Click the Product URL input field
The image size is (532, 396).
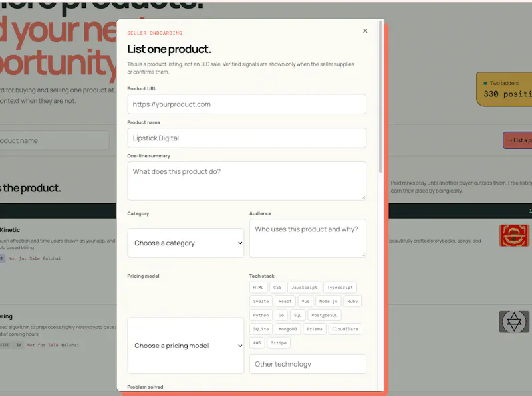tap(247, 104)
